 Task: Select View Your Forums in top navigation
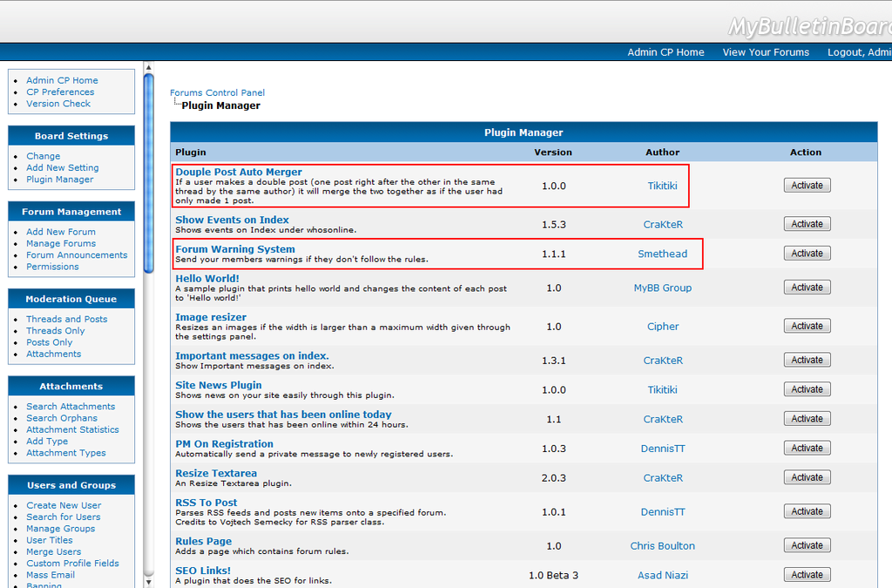coord(766,52)
